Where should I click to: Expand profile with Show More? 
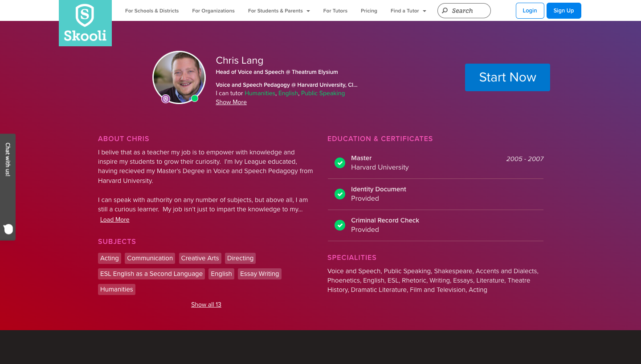click(231, 102)
